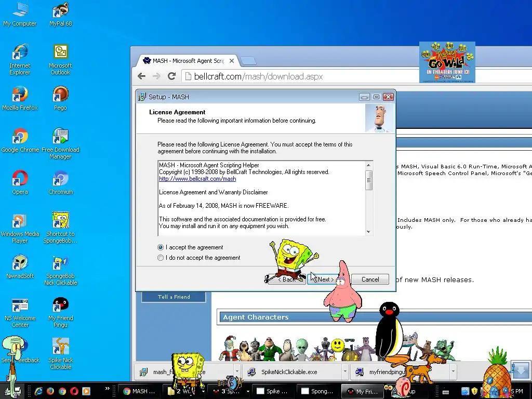Click Tell a Friend button on page

[174, 297]
